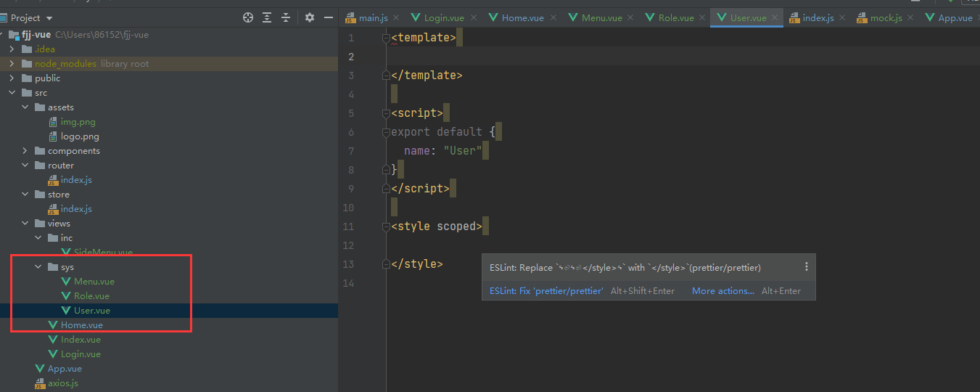Image resolution: width=980 pixels, height=392 pixels.
Task: Select Role.vue under the sys folder
Action: click(91, 295)
